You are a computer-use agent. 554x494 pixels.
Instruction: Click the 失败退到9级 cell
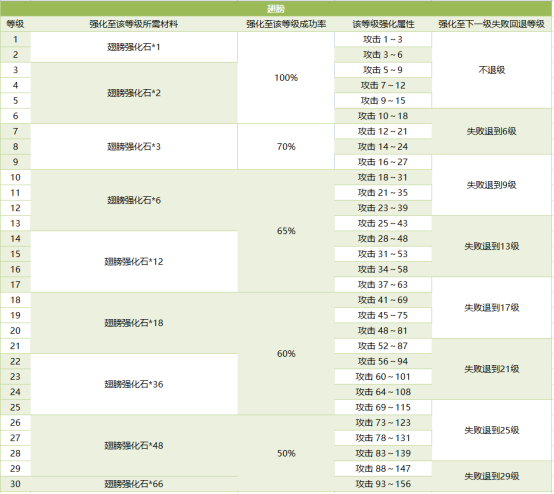[x=491, y=185]
